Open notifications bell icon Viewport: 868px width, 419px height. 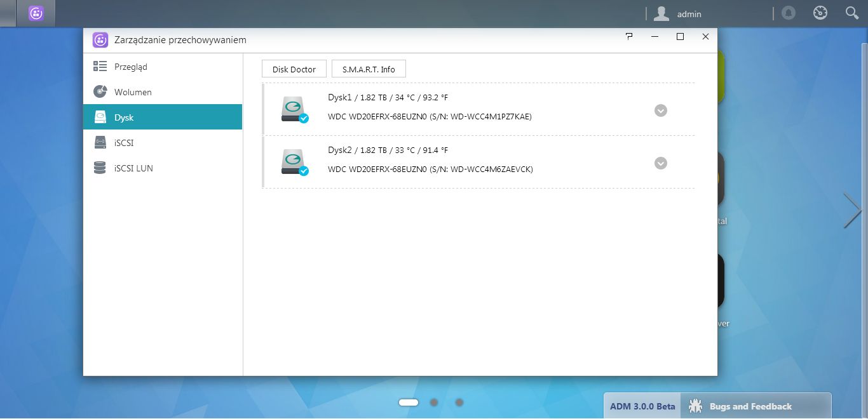tap(789, 13)
